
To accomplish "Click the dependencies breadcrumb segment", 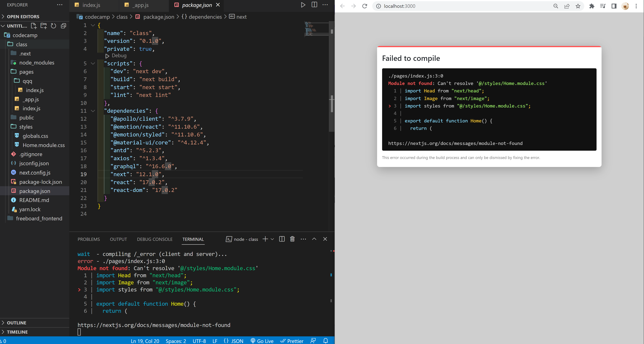I will (205, 17).
